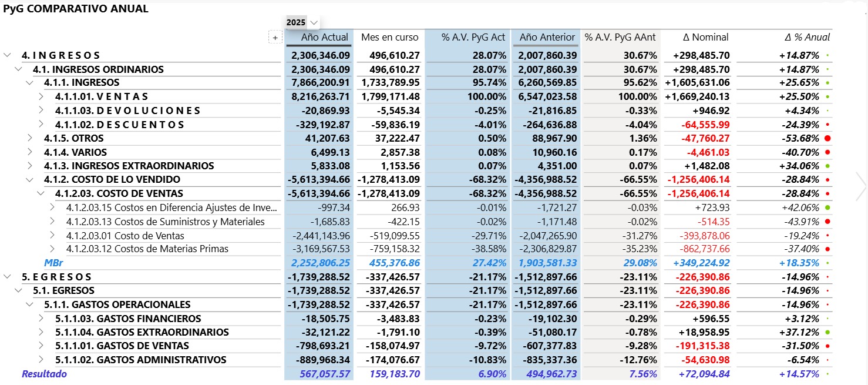Click the Δ Nominal column header
868x385 pixels.
[x=705, y=37]
